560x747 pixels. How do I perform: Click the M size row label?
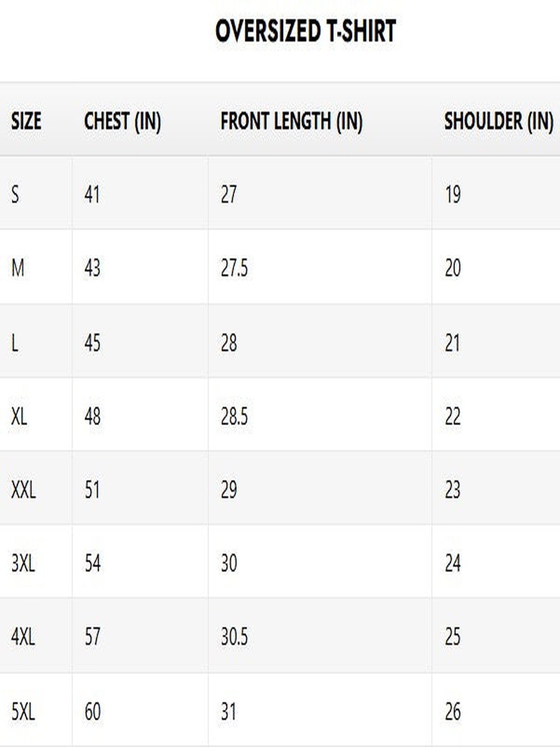(18, 268)
